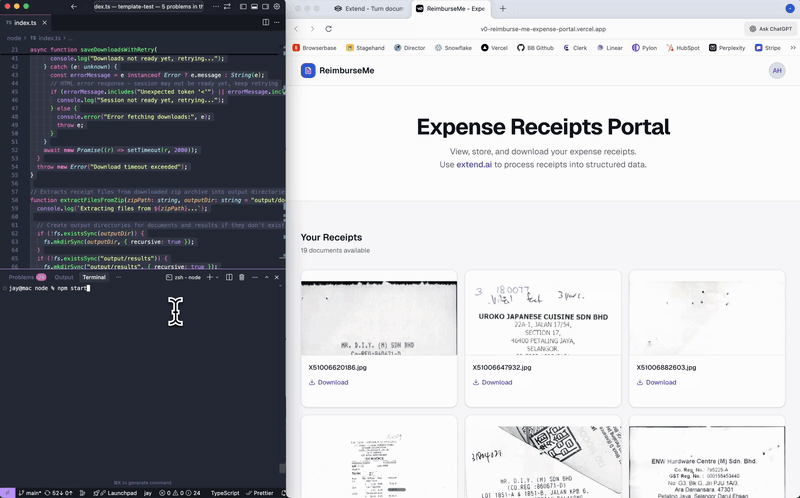Download receipt X51006647932.jpg

coord(492,382)
